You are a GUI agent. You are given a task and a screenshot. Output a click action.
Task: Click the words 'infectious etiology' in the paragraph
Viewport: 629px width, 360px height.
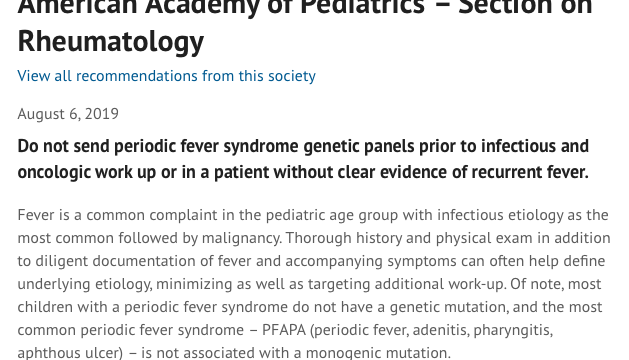point(500,215)
